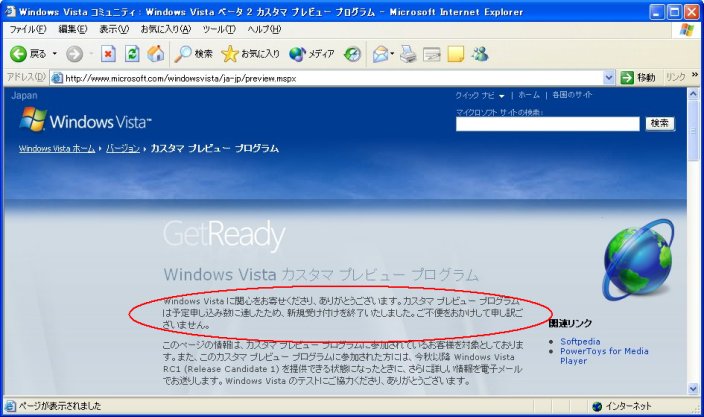704x417 pixels.
Task: Expand the address bar dropdown arrow
Action: click(x=608, y=78)
